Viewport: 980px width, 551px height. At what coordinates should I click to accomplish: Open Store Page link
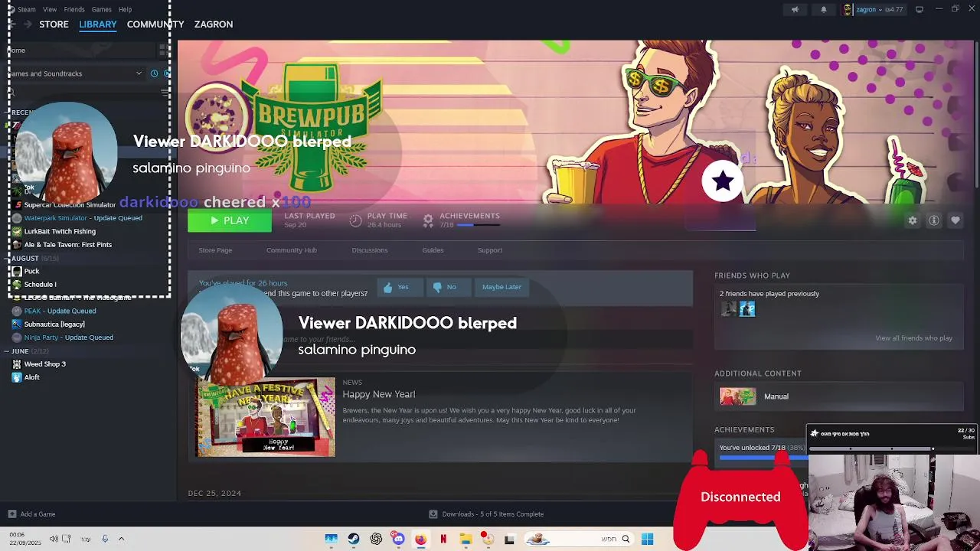click(215, 250)
